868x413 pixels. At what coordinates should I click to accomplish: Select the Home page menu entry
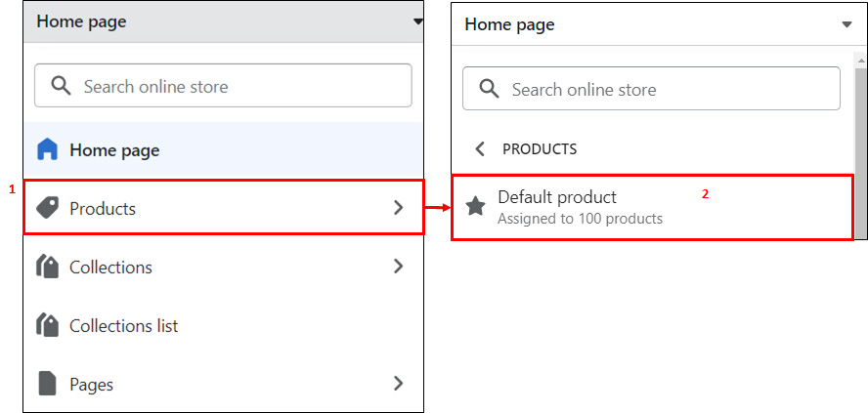223,149
